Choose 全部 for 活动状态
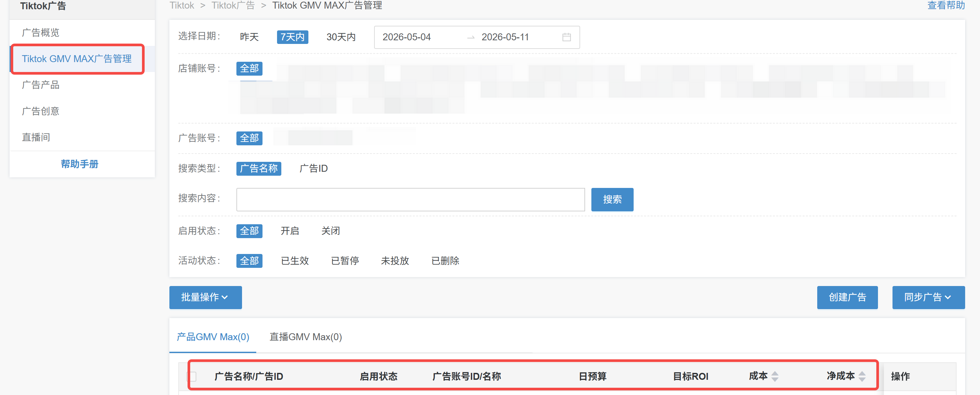Screen dimensions: 980x395 [x=249, y=261]
